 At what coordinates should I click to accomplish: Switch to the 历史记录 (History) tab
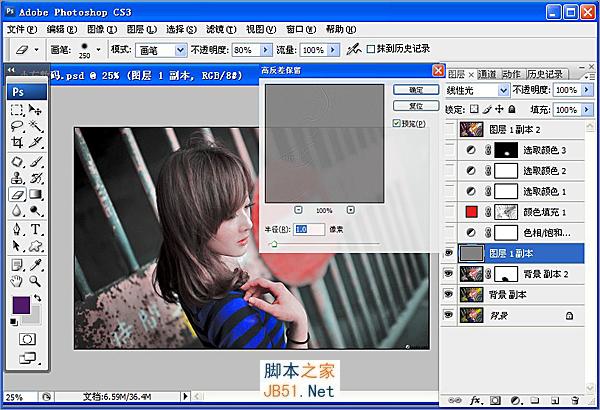point(545,74)
